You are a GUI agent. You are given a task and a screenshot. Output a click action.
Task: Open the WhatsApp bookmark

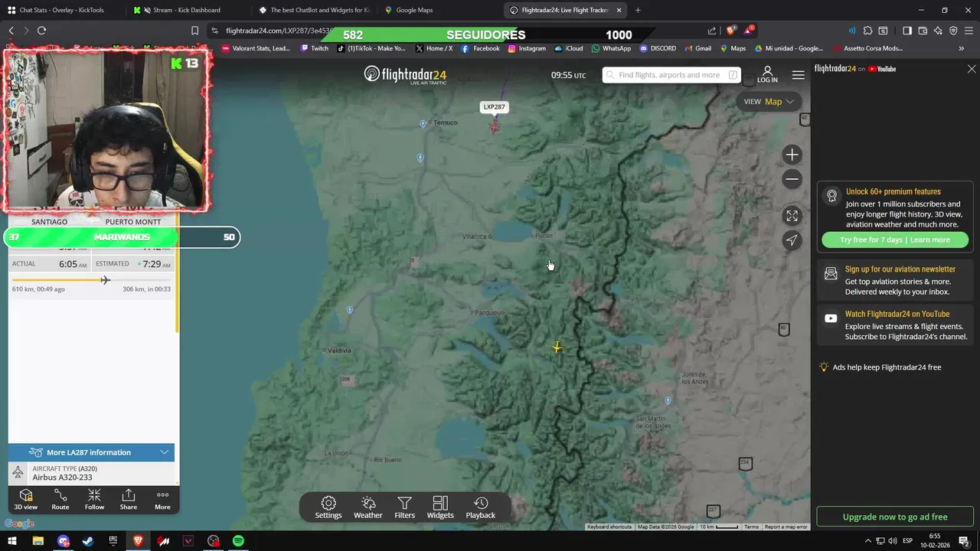[x=611, y=48]
